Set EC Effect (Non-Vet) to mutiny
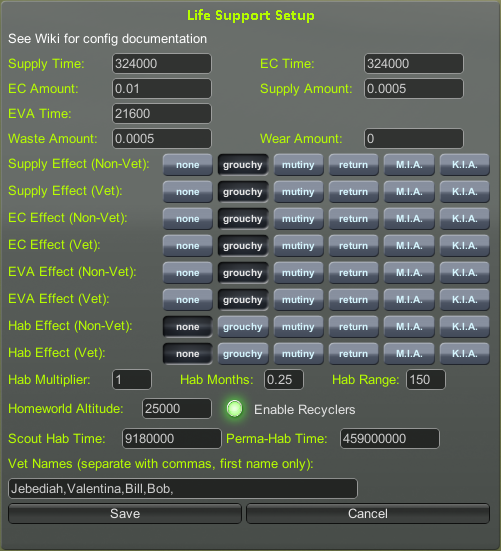 pyautogui.click(x=298, y=219)
